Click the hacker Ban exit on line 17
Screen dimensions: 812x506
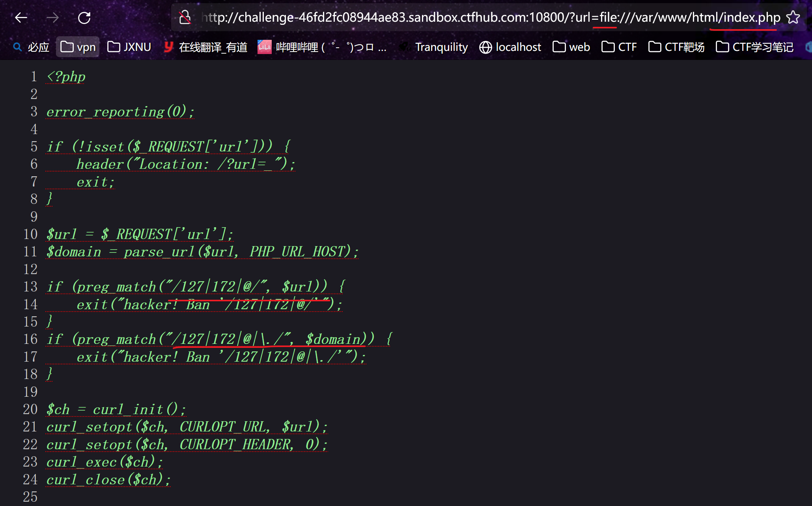click(x=221, y=357)
